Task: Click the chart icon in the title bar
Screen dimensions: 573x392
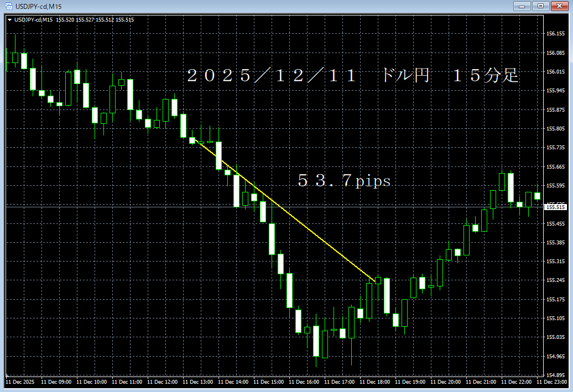Action: 8,6
